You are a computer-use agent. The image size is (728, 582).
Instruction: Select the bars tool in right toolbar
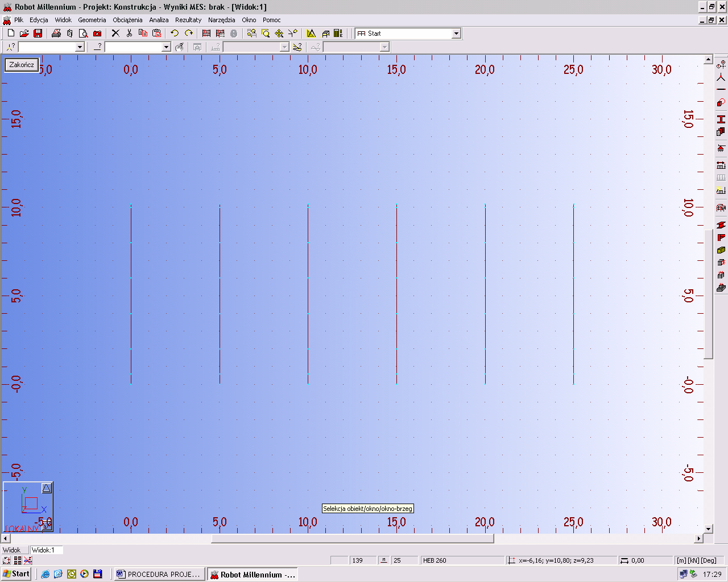(x=721, y=90)
